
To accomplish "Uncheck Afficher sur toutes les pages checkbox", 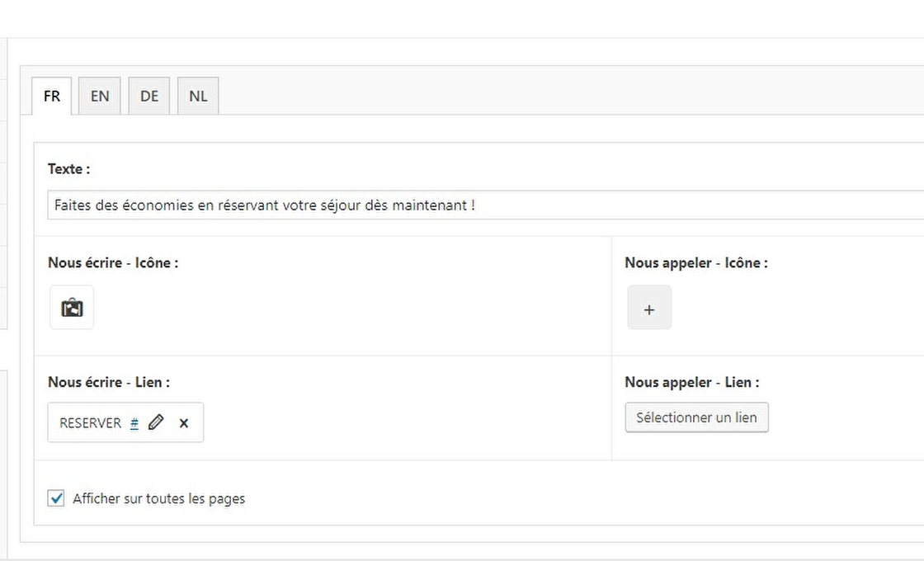I will click(x=56, y=498).
